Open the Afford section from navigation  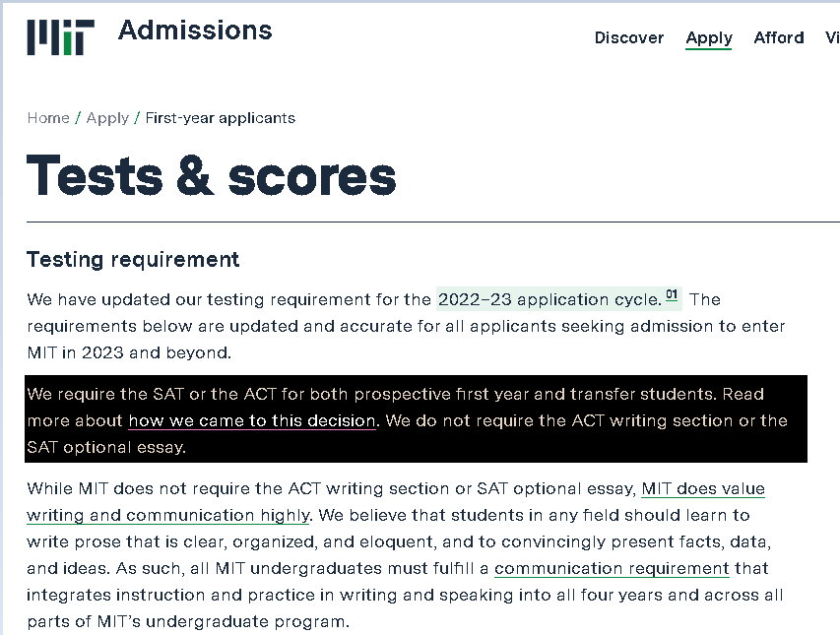click(x=778, y=37)
